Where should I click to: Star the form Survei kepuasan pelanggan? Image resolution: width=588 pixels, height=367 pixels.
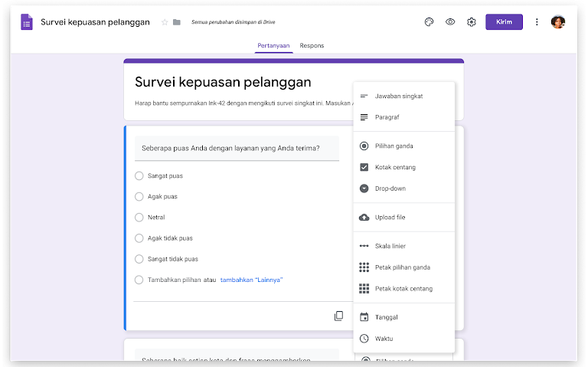[x=165, y=22]
